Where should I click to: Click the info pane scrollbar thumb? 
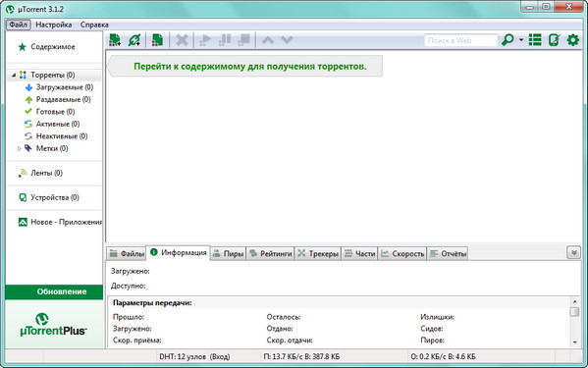[x=575, y=312]
